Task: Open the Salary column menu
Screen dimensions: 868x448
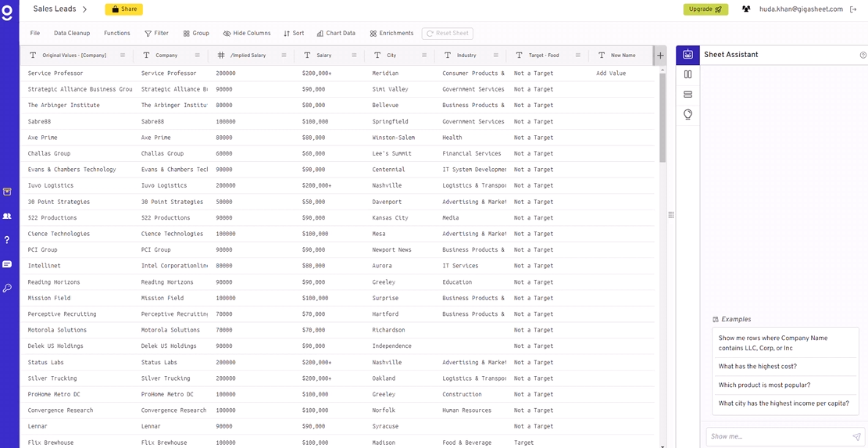Action: click(x=354, y=56)
